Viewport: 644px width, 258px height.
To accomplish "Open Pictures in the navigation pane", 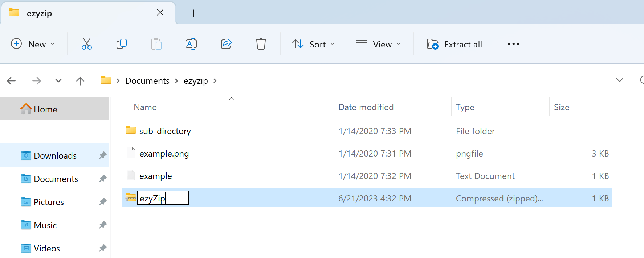I will [54, 201].
